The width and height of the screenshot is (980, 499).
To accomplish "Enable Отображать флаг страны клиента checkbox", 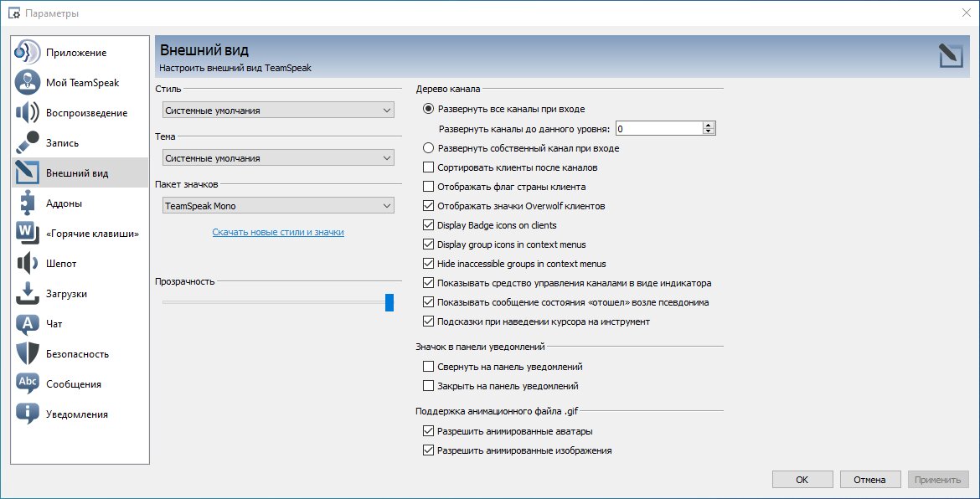I will [x=428, y=186].
